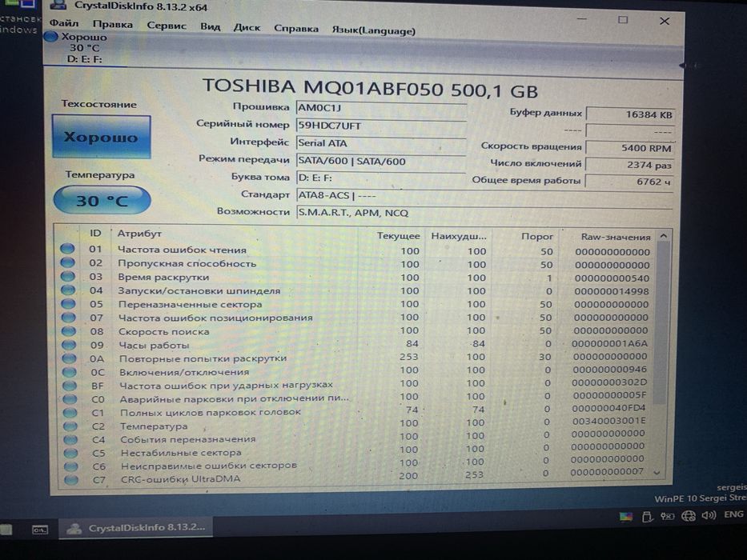Click the Буква тома field
The image size is (747, 560).
coord(381,178)
